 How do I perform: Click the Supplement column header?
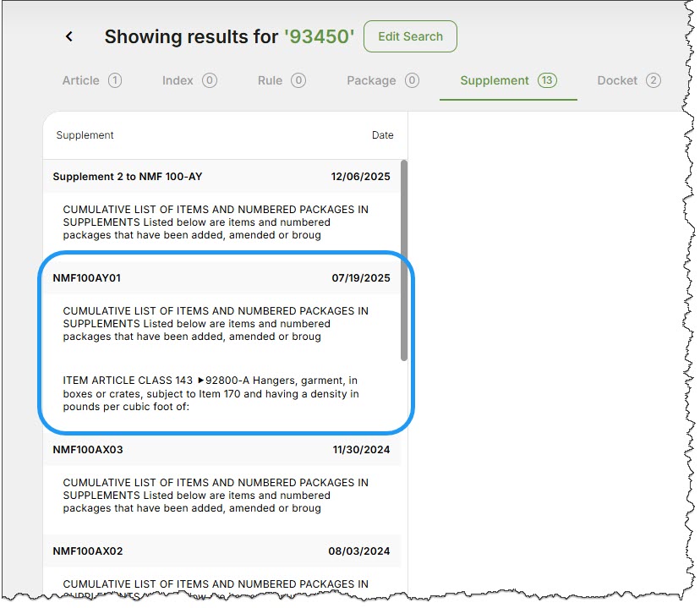click(85, 135)
